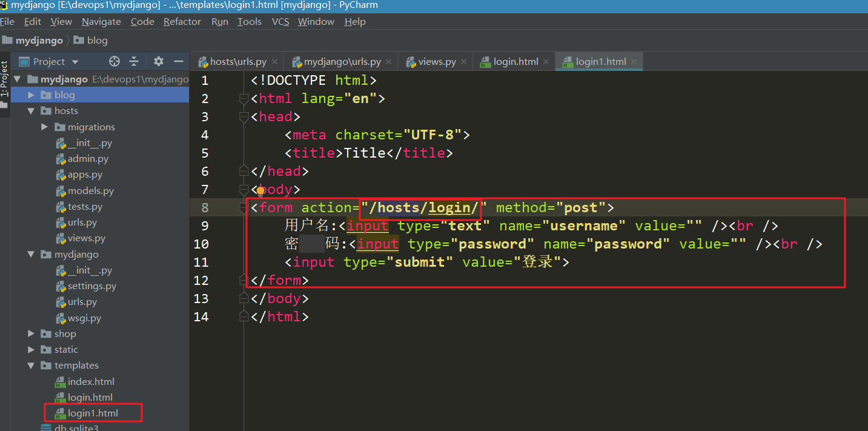Collapse the mydjango root project node

(17, 79)
